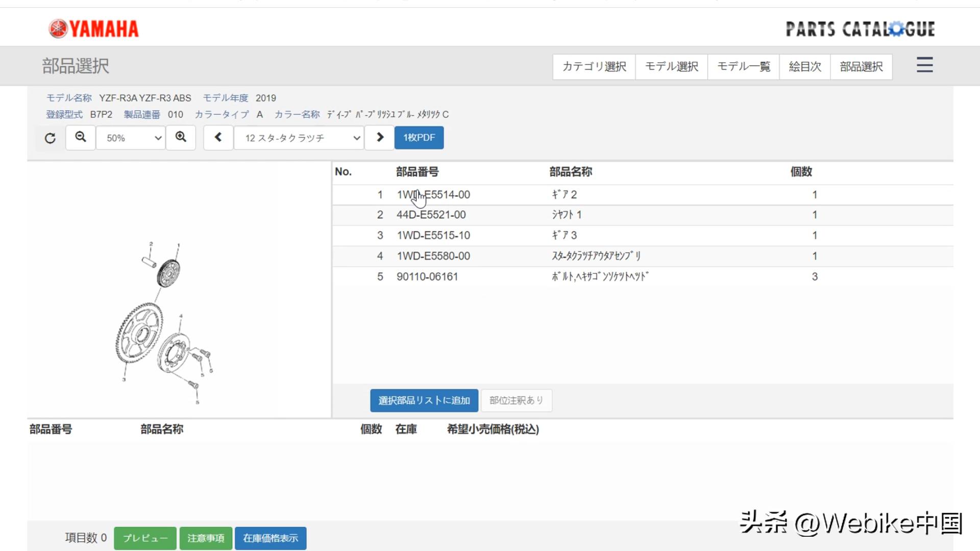Click the Yamaha logo
Image resolution: width=980 pixels, height=551 pixels.
point(93,29)
